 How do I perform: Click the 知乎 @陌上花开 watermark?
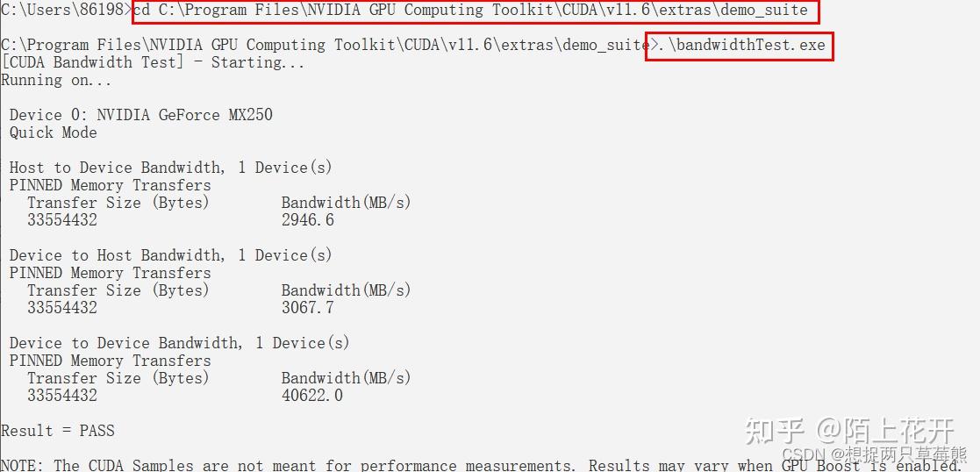coord(849,432)
